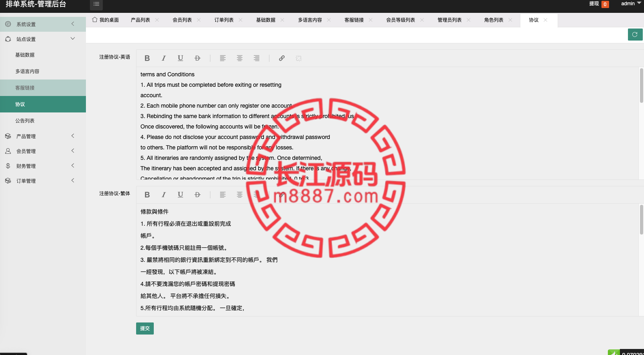Click the 产品管理 cube icon
The height and width of the screenshot is (355, 644).
click(8, 136)
